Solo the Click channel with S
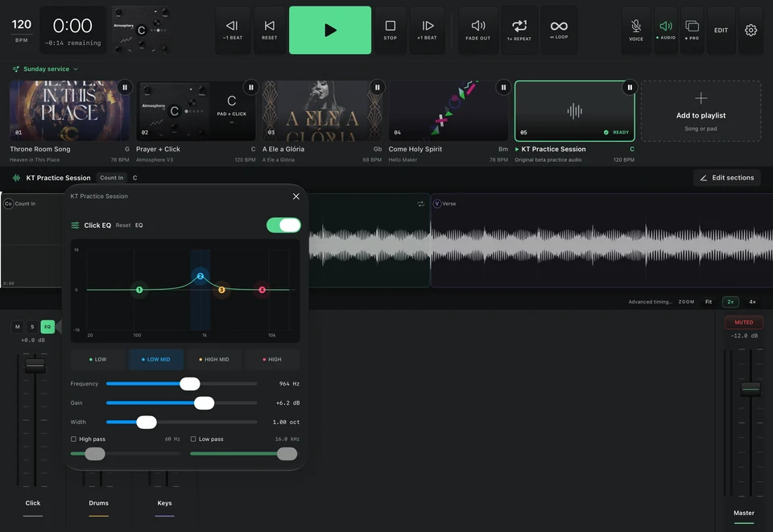Image resolution: width=773 pixels, height=532 pixels. point(32,327)
